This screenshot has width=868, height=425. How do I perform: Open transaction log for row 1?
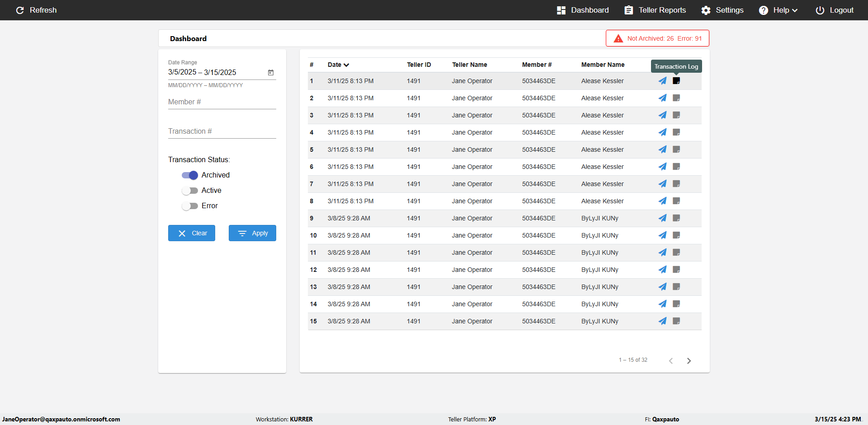coord(676,81)
